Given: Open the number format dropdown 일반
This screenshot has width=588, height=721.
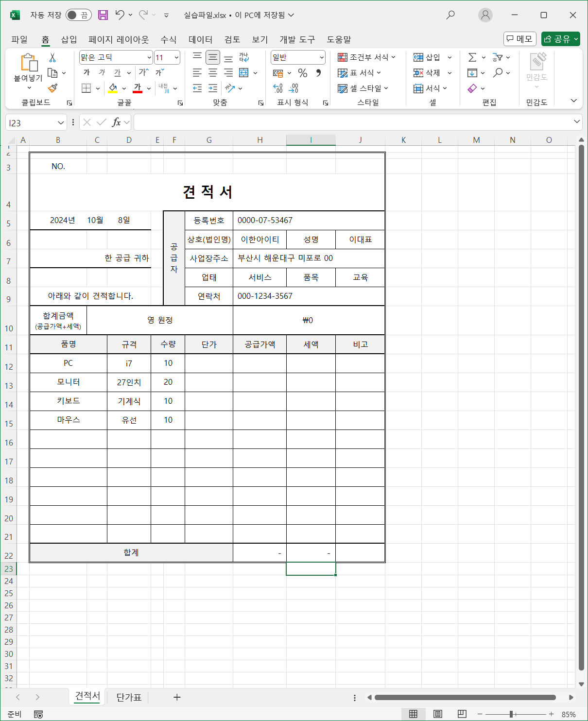Looking at the screenshot, I should coord(322,58).
